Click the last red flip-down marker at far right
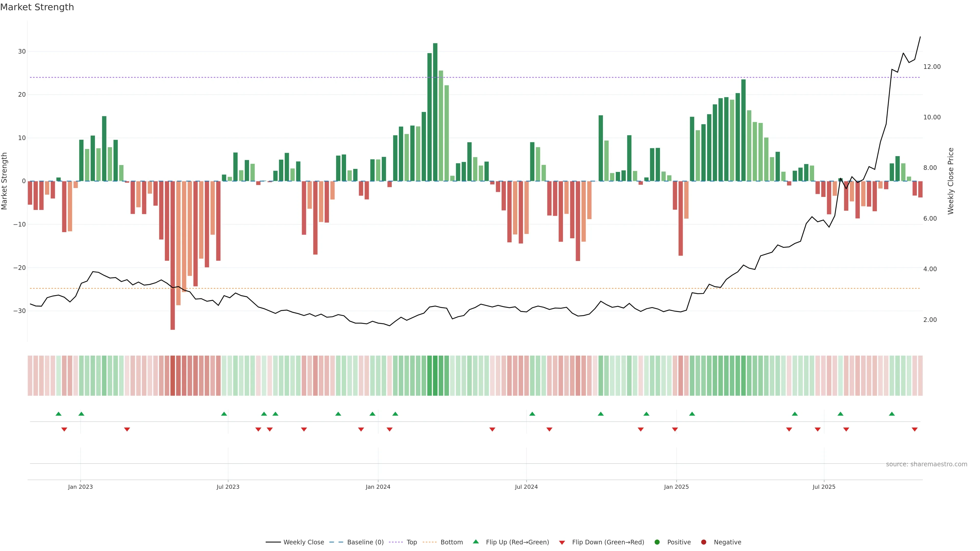Screen dimensions: 980x551 point(915,429)
